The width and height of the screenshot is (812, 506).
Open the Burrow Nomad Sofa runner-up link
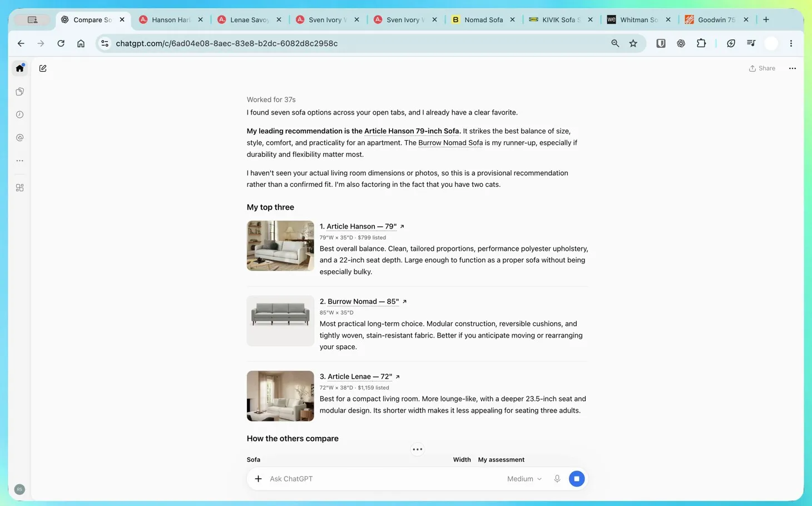click(x=450, y=143)
